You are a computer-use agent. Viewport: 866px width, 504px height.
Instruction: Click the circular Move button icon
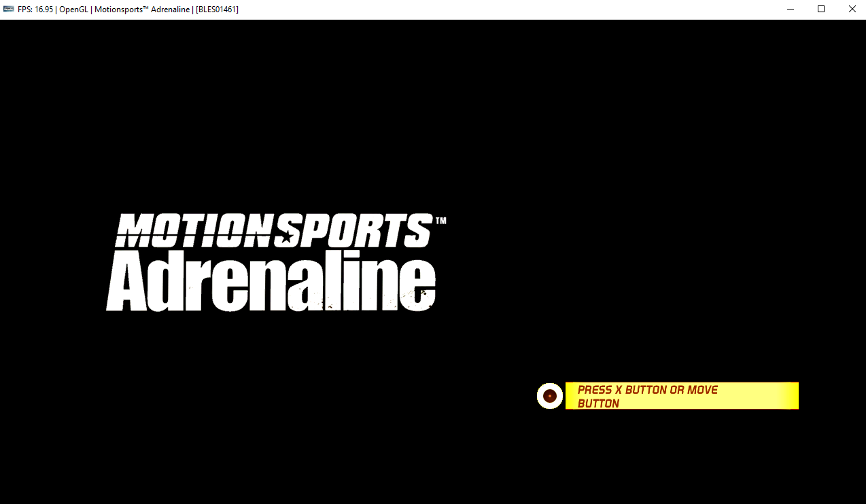550,396
